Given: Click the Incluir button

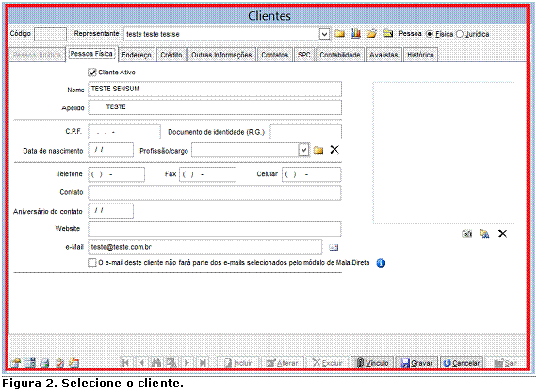Looking at the screenshot, I should pyautogui.click(x=238, y=363).
